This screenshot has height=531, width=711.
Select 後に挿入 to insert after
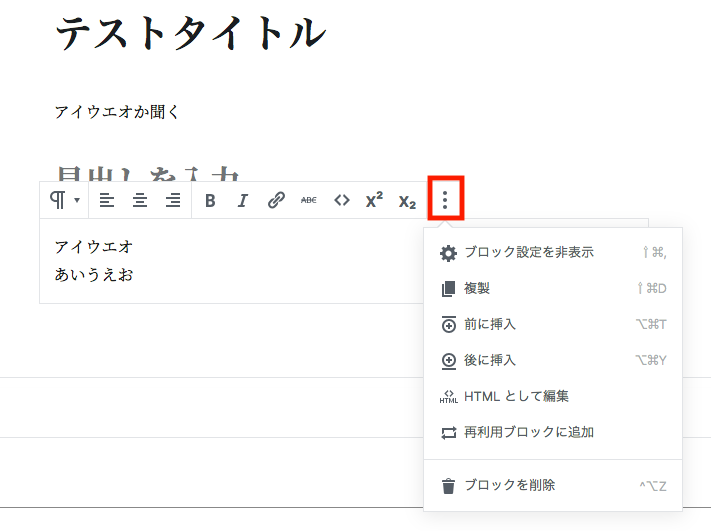click(490, 361)
